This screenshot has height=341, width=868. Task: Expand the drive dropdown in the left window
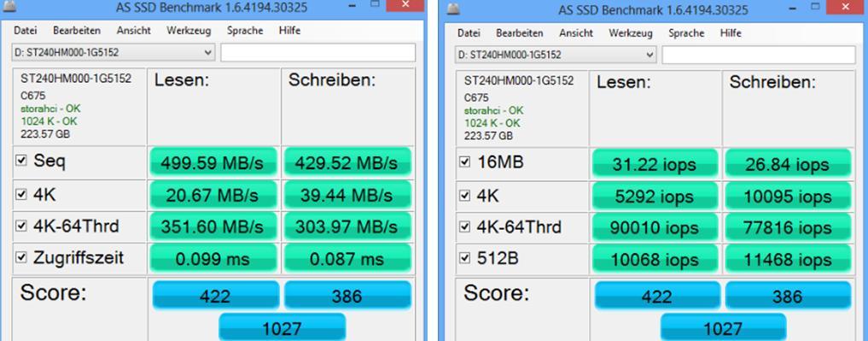pos(208,53)
